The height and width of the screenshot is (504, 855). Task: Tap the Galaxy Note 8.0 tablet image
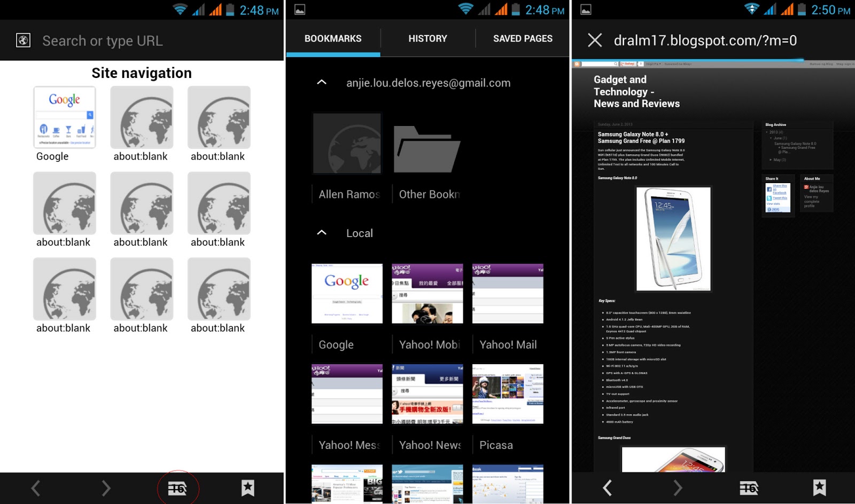(673, 239)
